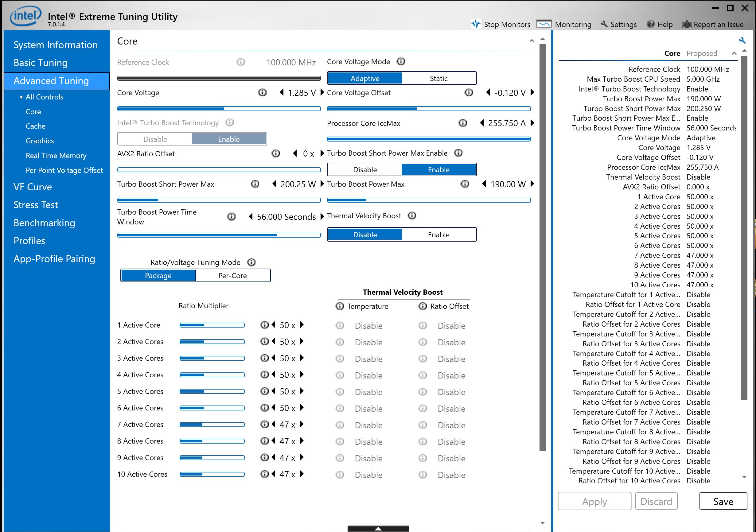
Task: Show info for Turbo Boost Power Max
Action: 465,184
